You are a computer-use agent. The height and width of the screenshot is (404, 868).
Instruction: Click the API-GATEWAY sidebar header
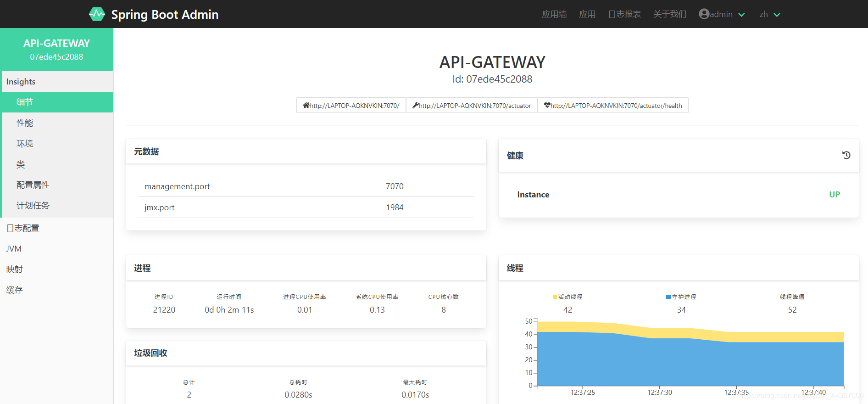56,50
